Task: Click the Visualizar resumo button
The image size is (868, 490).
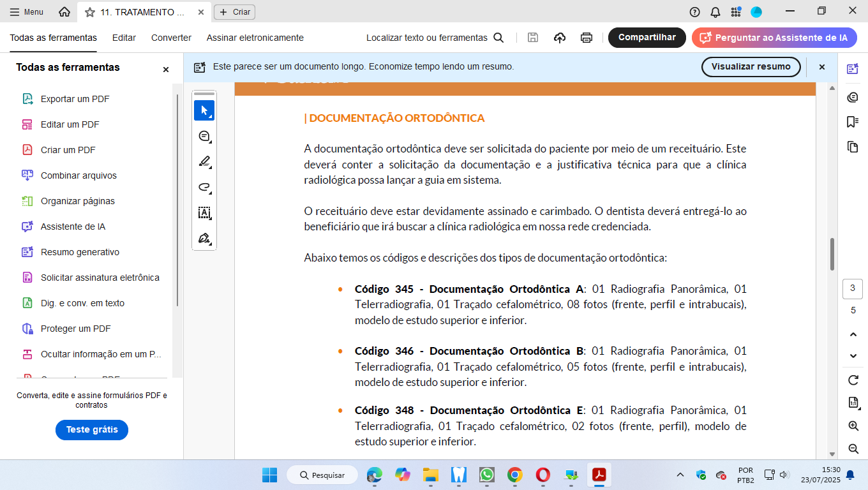Action: (751, 66)
